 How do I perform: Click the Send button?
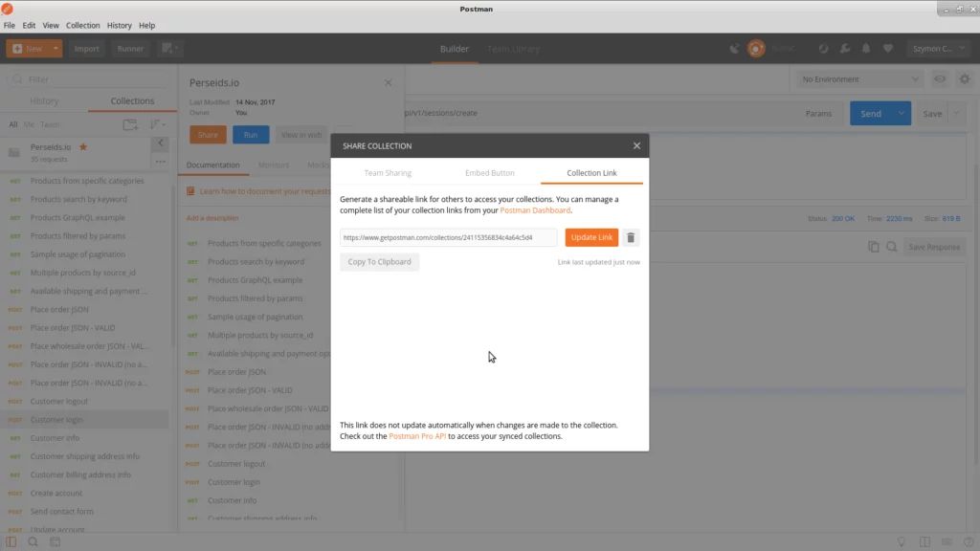click(871, 114)
